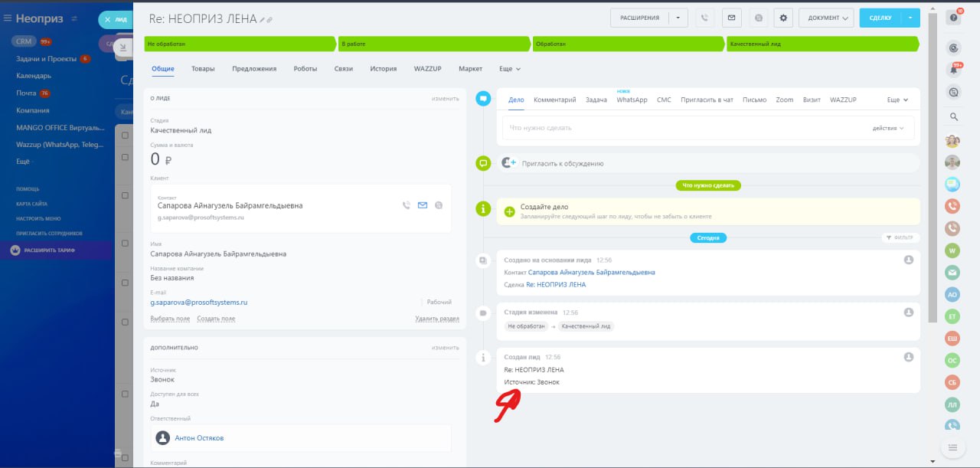Image resolution: width=980 pixels, height=468 pixels.
Task: Edit the lead title with pencil icon
Action: click(x=262, y=19)
